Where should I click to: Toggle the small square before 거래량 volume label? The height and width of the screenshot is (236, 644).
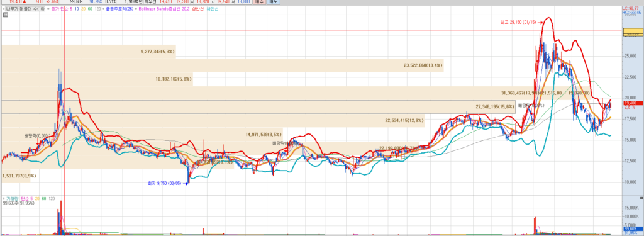pyautogui.click(x=4, y=199)
